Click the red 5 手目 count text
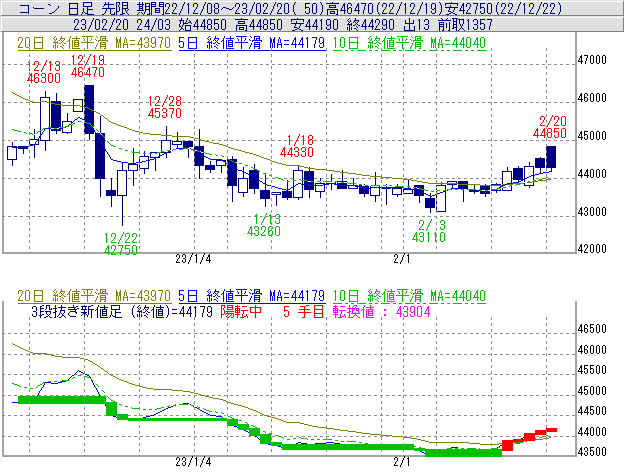 click(x=303, y=311)
